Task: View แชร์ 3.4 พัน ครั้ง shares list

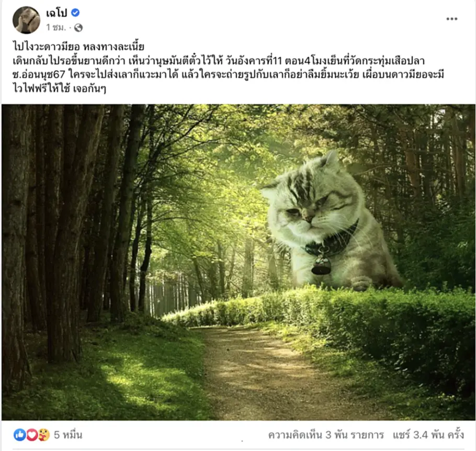Action: [428, 435]
